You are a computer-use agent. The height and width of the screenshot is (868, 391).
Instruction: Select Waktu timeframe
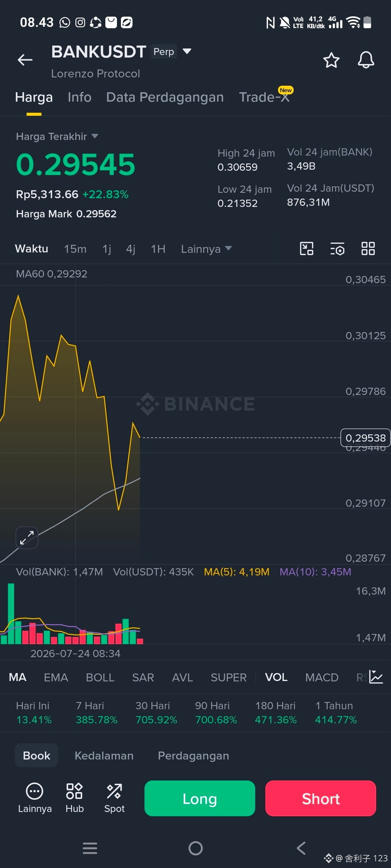tap(31, 249)
